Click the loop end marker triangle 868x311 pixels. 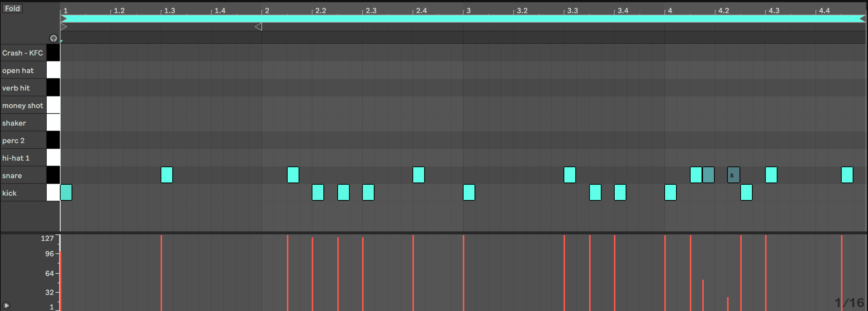[x=258, y=27]
